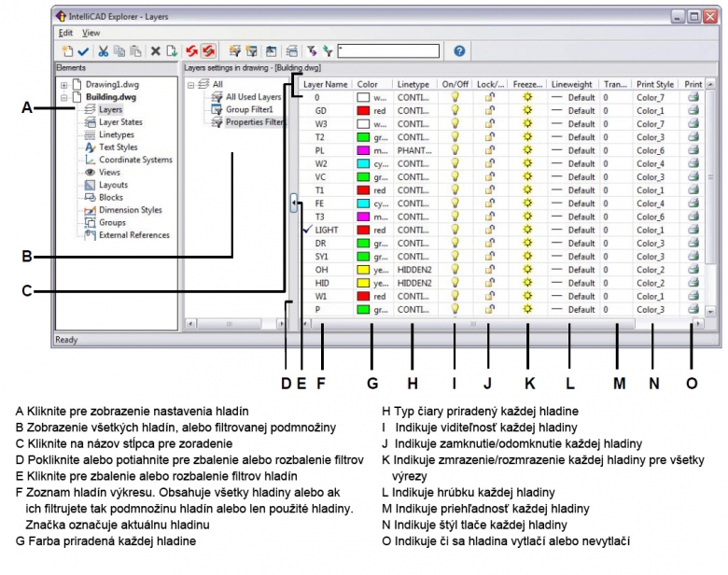728x575 pixels.
Task: Click the magenta color swatch of layer PL
Action: [x=365, y=150]
